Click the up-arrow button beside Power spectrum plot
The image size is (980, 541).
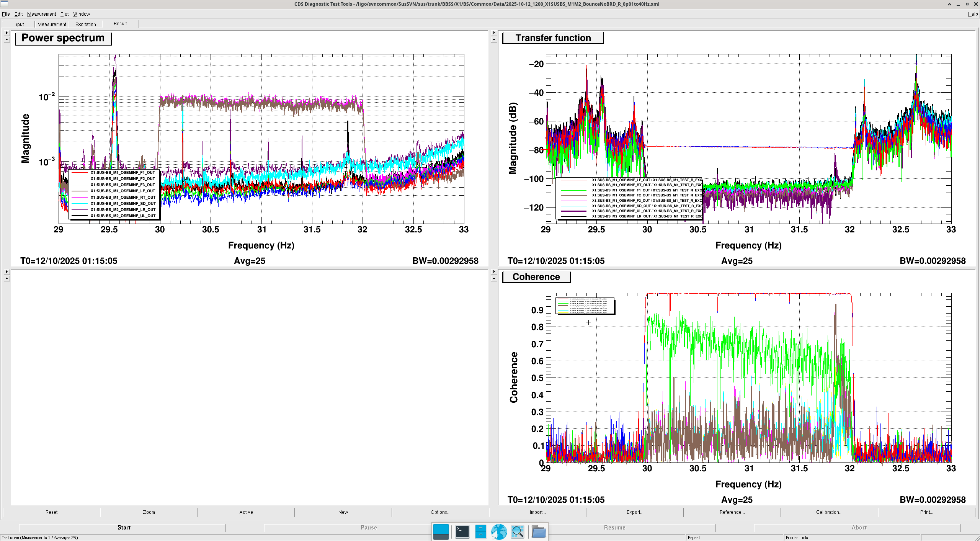coord(7,39)
